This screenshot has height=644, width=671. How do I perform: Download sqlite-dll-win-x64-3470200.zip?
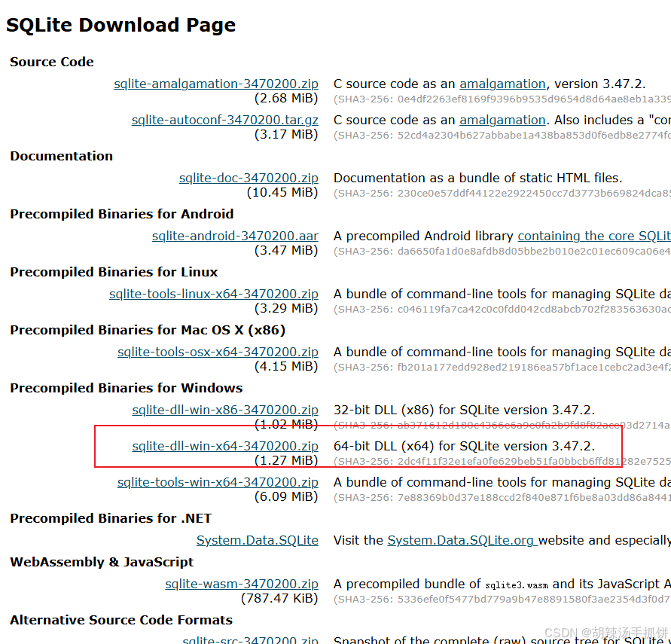225,446
